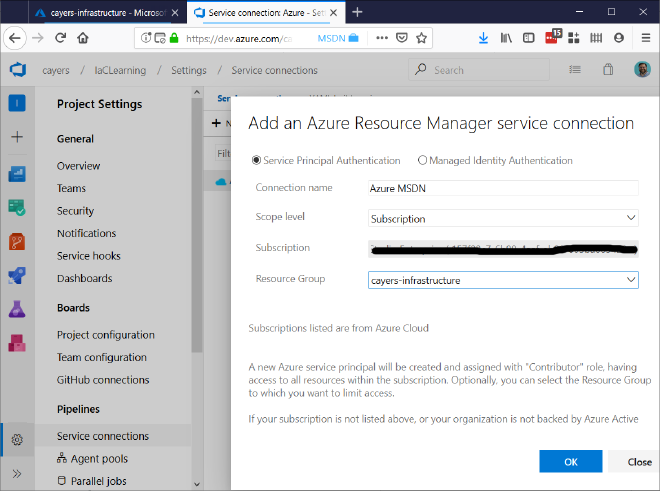660x491 pixels.
Task: Select Service Principal Authentication radio button
Action: 257,160
